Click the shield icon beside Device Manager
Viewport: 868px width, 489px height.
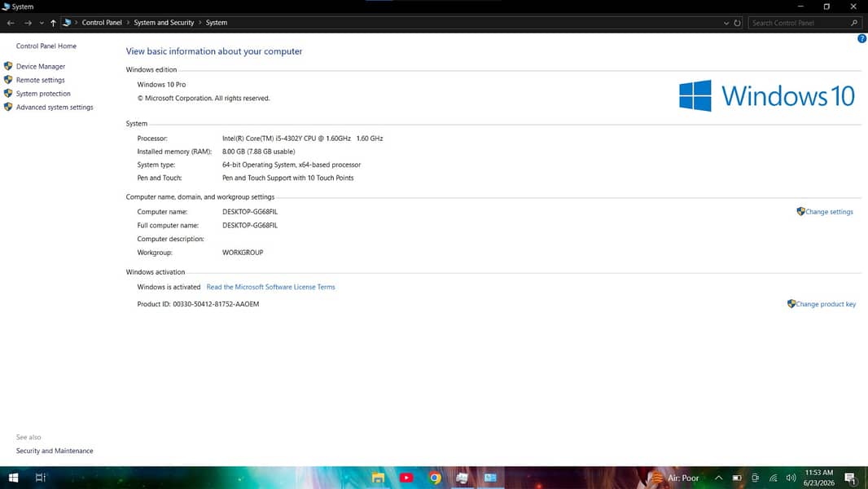coord(8,66)
